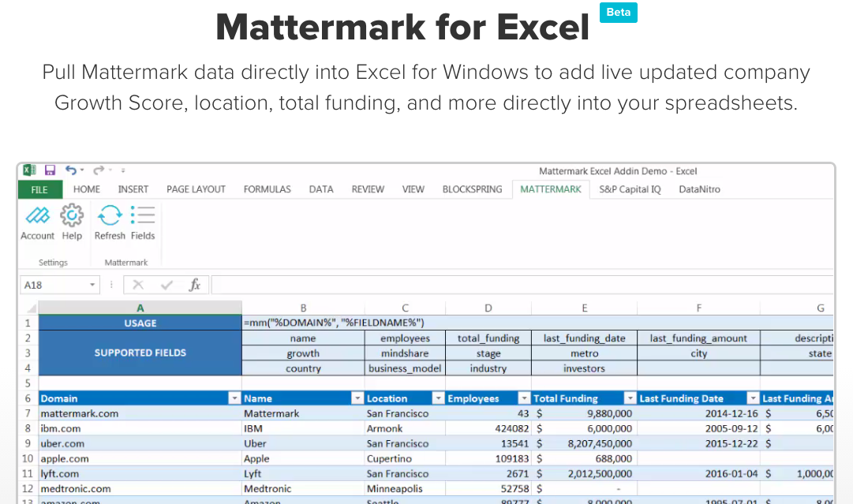Screen dimensions: 853x504
Task: Open the Last Funding Date filter dropdown
Action: click(753, 398)
